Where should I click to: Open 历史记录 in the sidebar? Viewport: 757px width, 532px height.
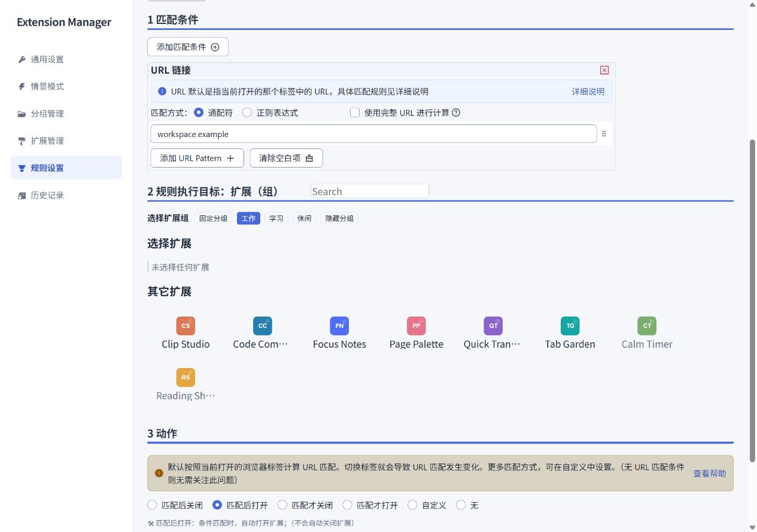click(x=66, y=196)
